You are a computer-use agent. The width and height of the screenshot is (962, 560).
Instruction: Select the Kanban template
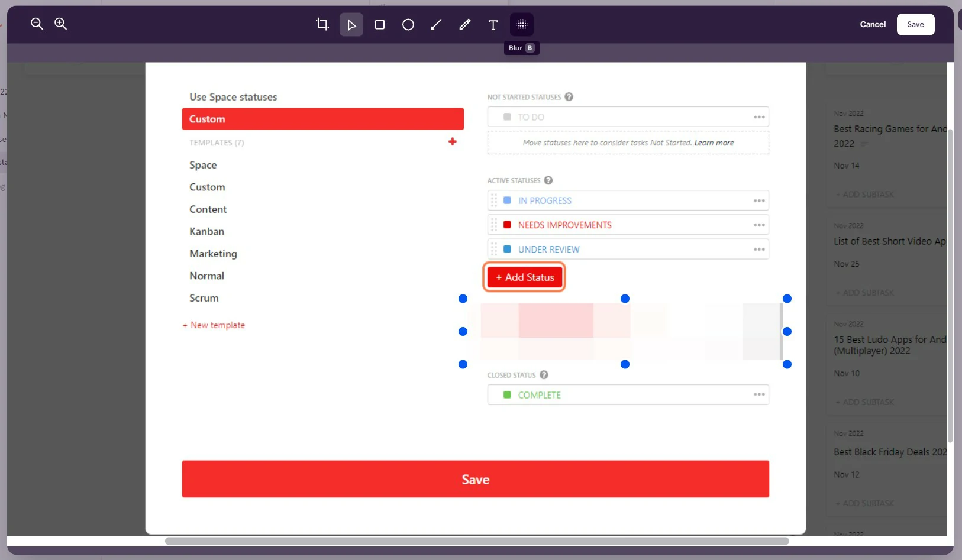206,231
